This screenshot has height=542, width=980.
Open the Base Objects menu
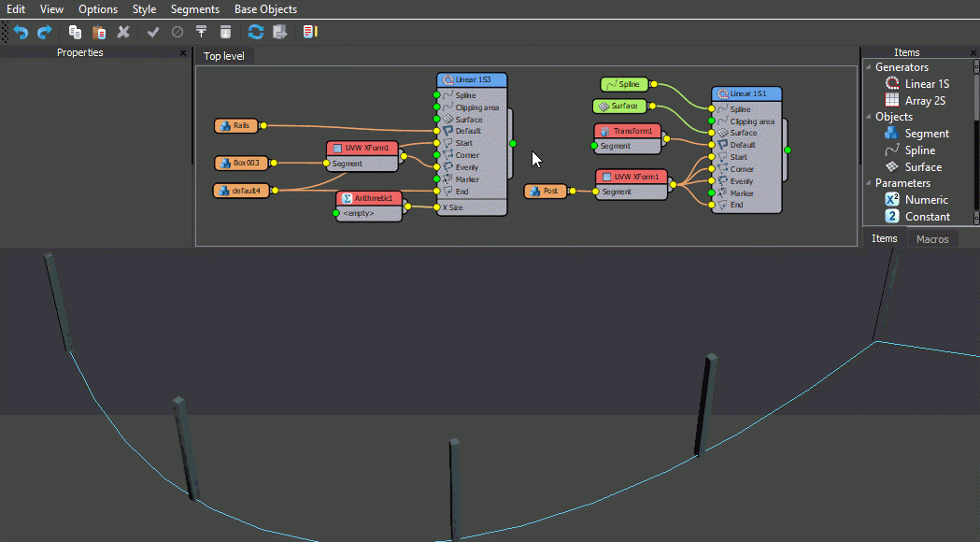point(265,9)
